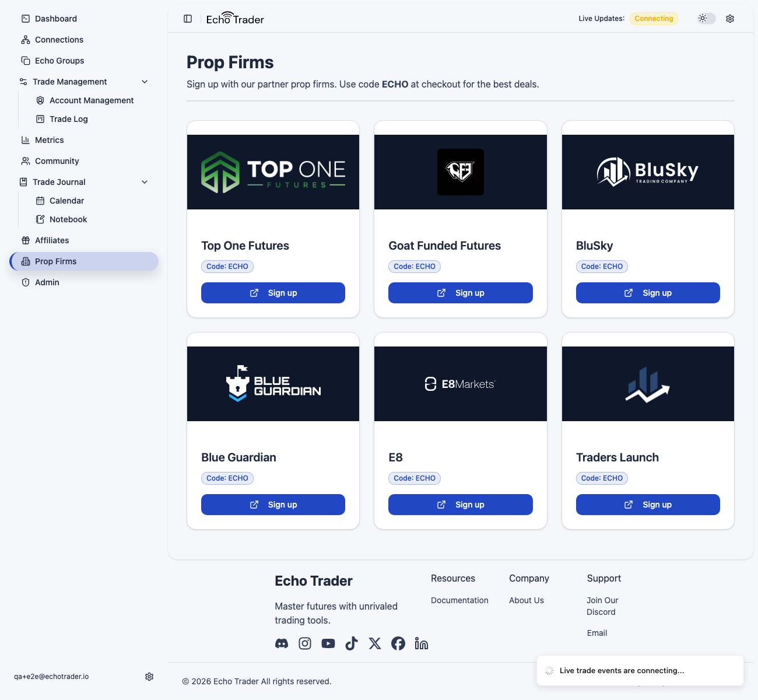Click the Live Updates: label
Screen dimensions: 758x700
point(601,19)
